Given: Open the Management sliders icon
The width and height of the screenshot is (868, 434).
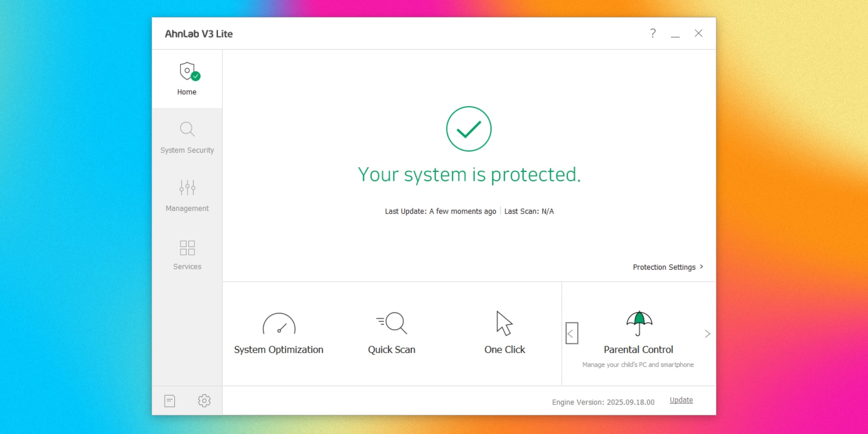Looking at the screenshot, I should click(187, 188).
